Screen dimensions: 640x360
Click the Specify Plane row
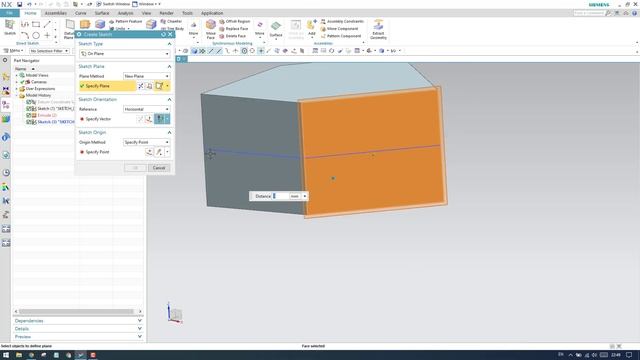tap(108, 86)
